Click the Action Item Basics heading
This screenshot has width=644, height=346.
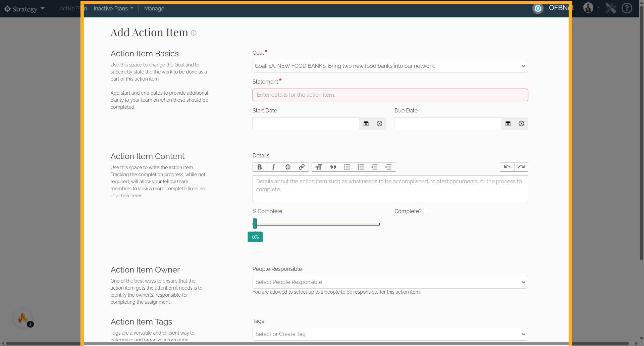point(145,54)
